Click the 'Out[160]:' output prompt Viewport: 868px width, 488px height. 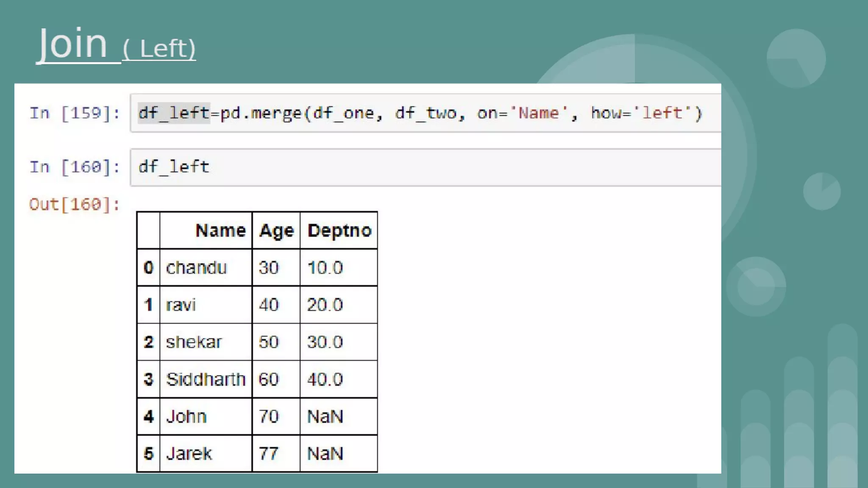(75, 205)
